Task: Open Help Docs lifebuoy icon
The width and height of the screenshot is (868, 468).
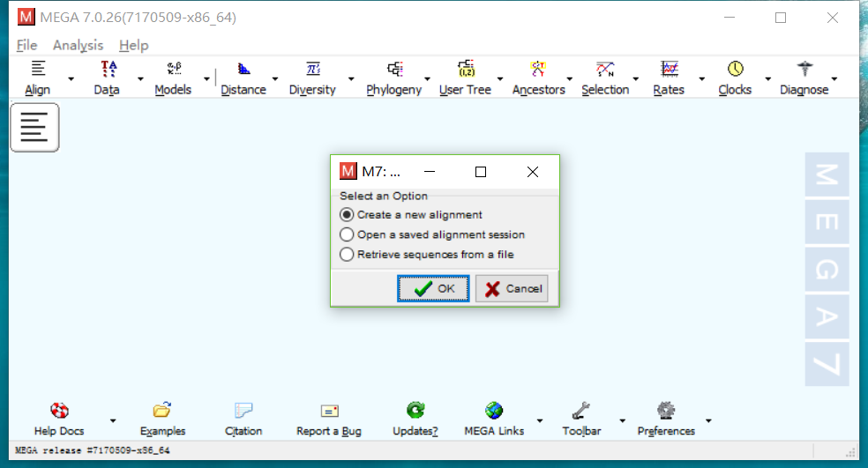Action: click(x=59, y=411)
